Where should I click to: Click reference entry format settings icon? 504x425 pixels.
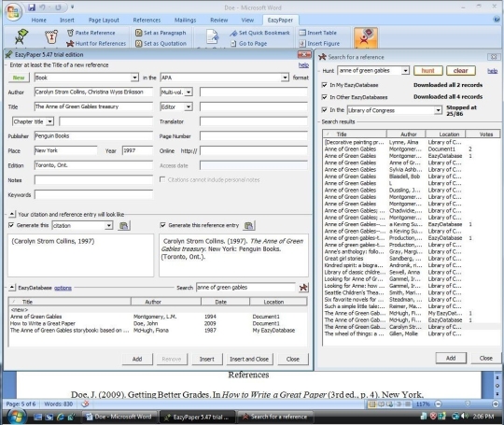click(x=249, y=226)
